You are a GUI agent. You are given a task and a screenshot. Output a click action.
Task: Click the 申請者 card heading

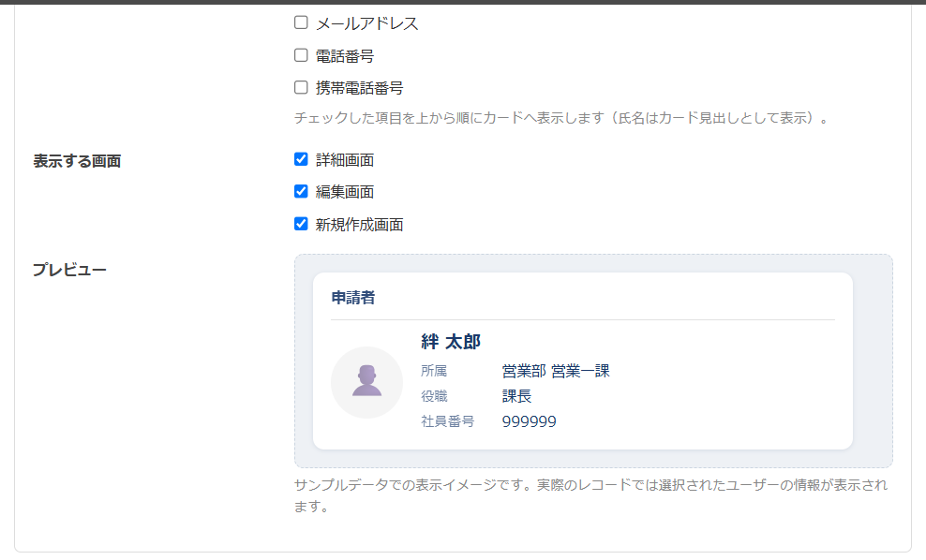point(353,298)
